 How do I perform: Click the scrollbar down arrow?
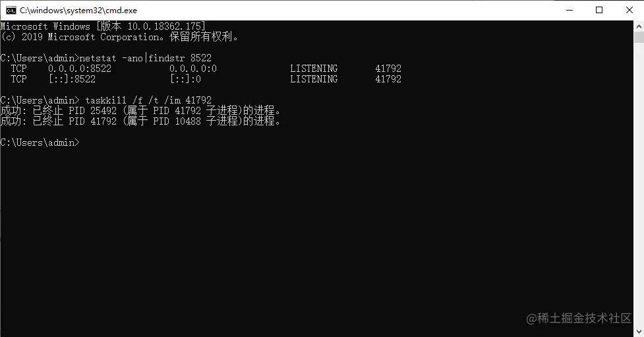pos(639,331)
